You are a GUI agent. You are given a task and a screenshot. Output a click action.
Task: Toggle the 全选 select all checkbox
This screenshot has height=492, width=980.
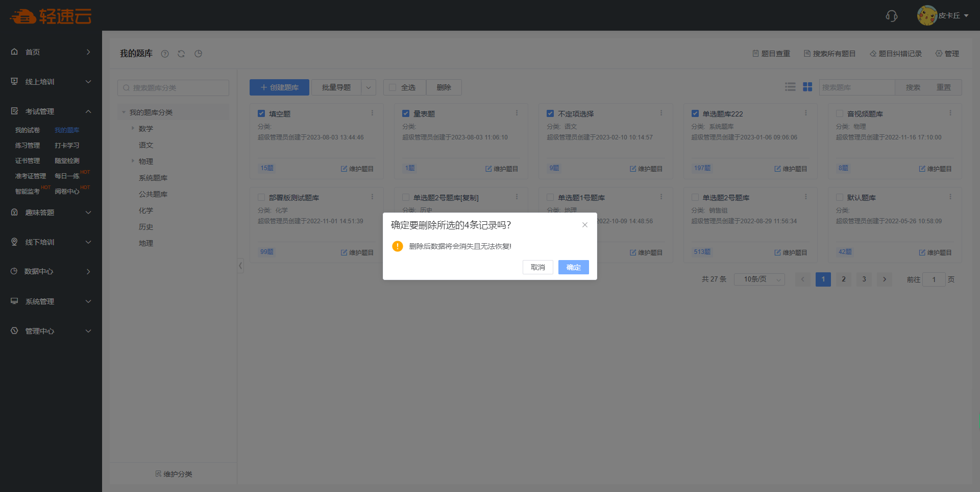[x=393, y=87]
